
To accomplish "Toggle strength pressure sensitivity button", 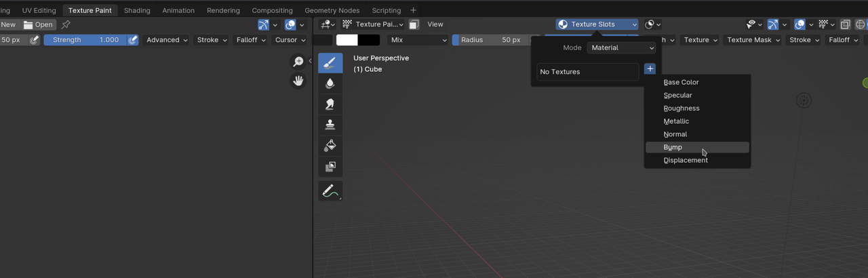I will point(133,40).
